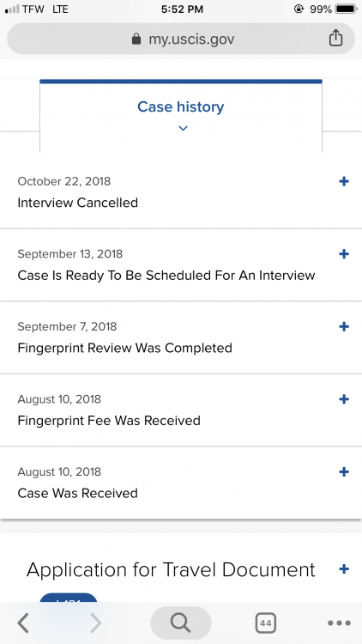This screenshot has width=362, height=644.
Task: Expand the Fingerprint Fee Was Received entry
Action: [x=344, y=398]
